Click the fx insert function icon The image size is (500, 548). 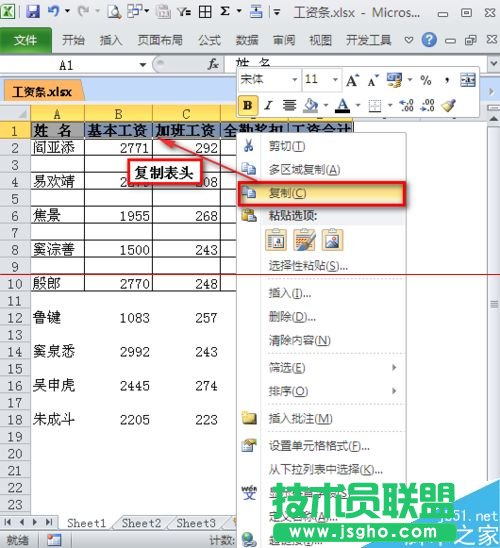(x=213, y=64)
